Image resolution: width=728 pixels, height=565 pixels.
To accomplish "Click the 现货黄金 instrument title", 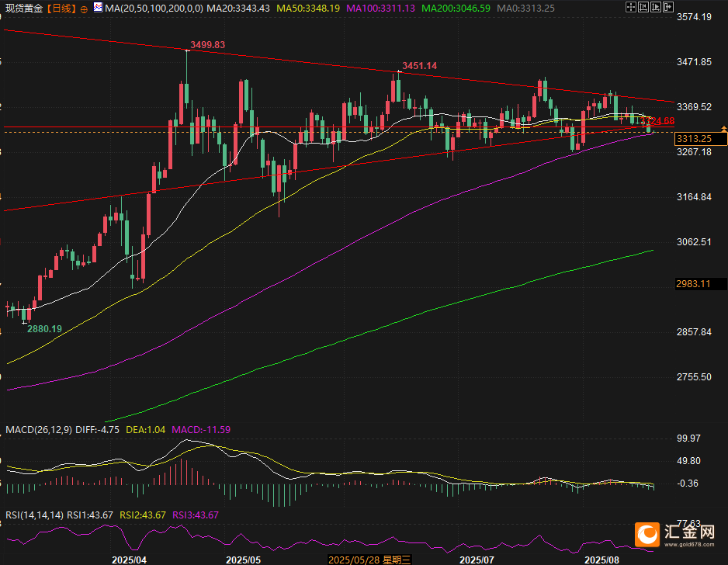I will click(23, 9).
